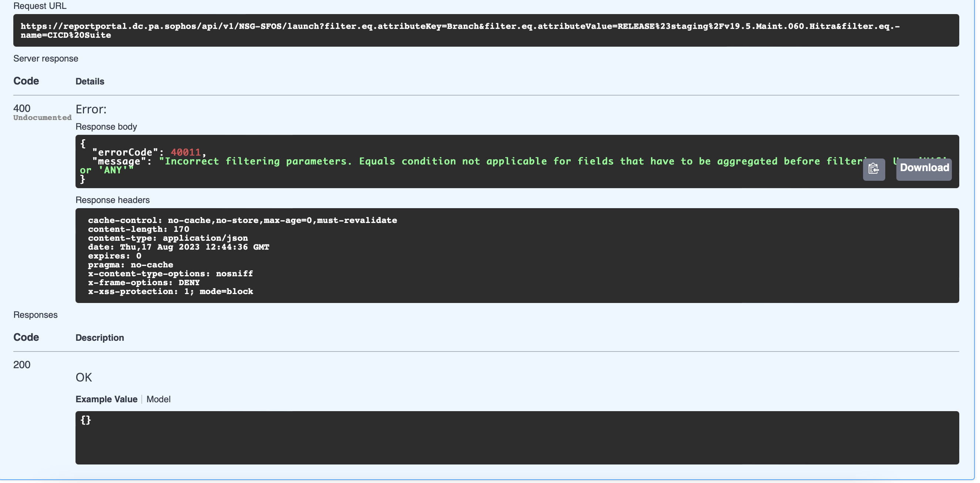This screenshot has height=483, width=980.
Task: Switch to the Model tab
Action: pos(158,399)
